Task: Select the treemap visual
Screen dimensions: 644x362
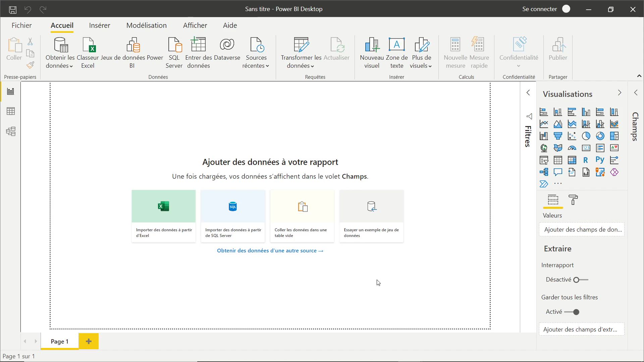Action: (614, 136)
